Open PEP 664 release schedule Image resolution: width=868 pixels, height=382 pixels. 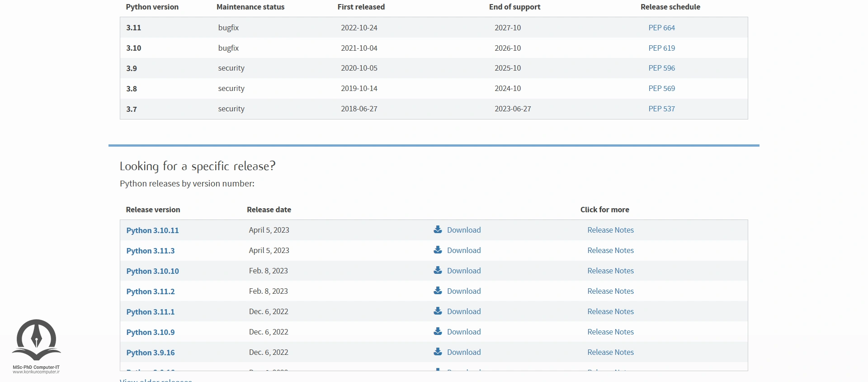pos(661,28)
